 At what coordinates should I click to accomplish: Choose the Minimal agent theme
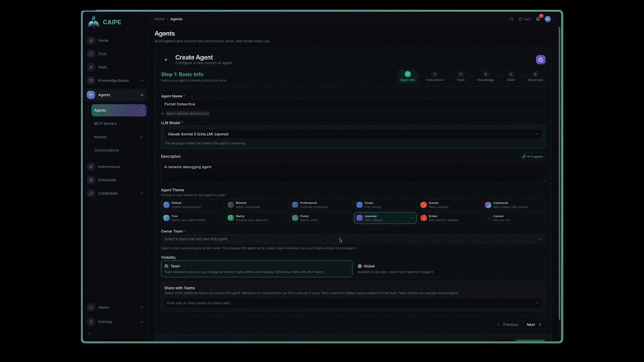(x=256, y=205)
